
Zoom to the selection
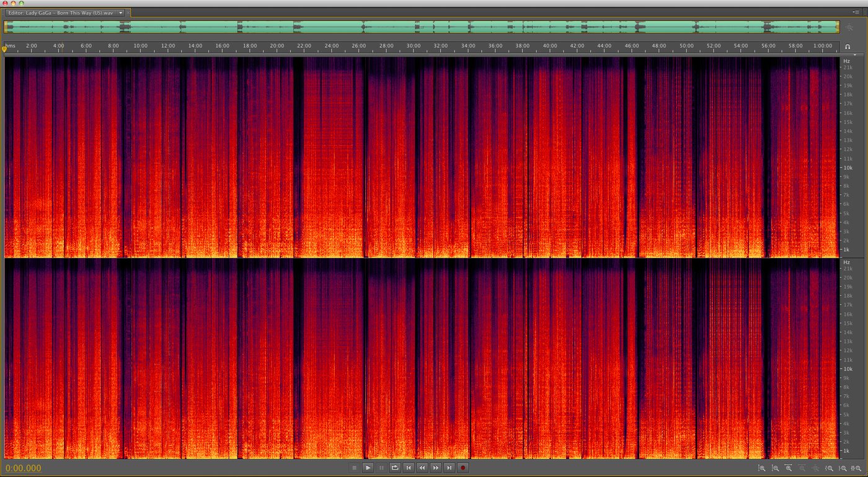point(857,468)
